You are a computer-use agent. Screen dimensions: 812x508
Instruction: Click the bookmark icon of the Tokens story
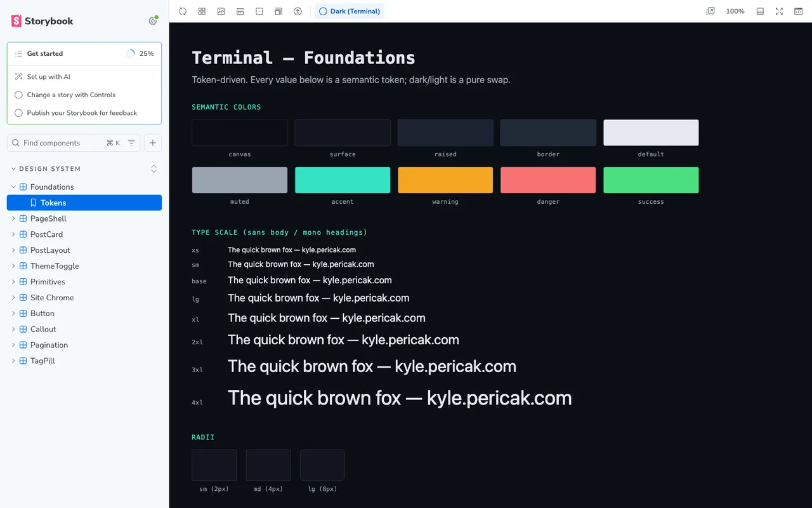(x=33, y=203)
